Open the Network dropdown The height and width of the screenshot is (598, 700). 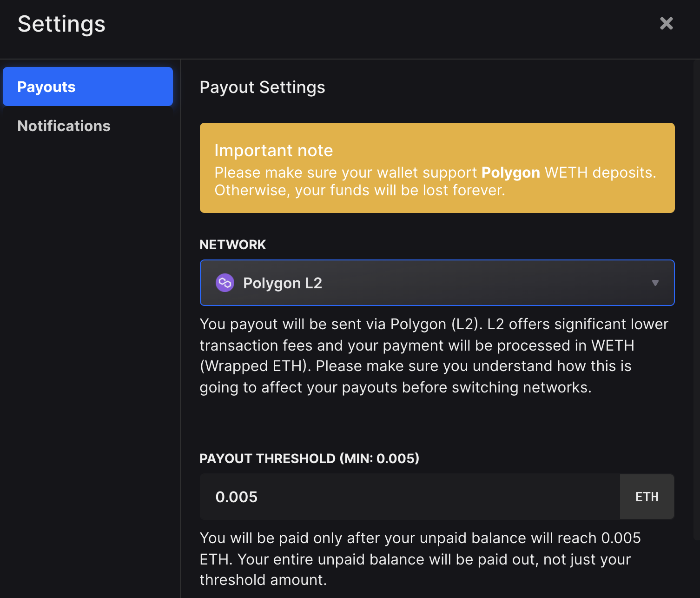(437, 283)
